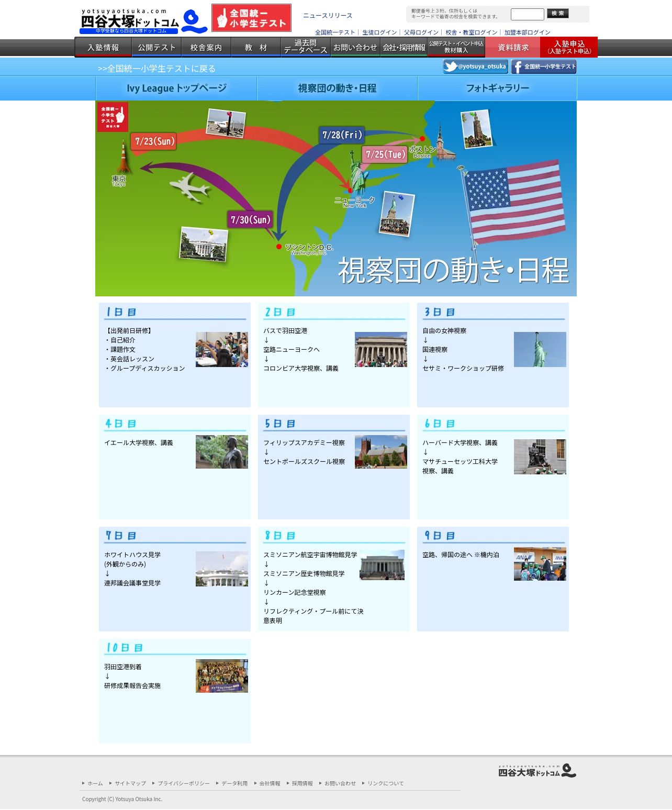
Task: Open the Day 10 group report photo
Action: [222, 676]
